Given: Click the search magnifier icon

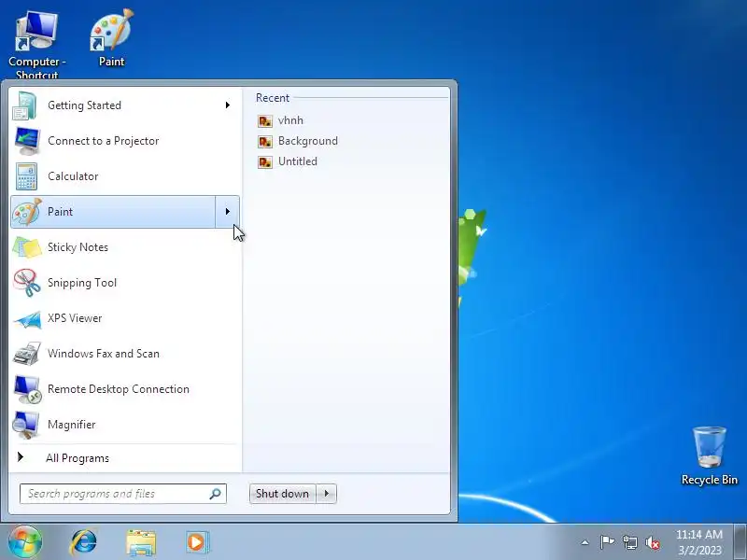Looking at the screenshot, I should [x=216, y=494].
